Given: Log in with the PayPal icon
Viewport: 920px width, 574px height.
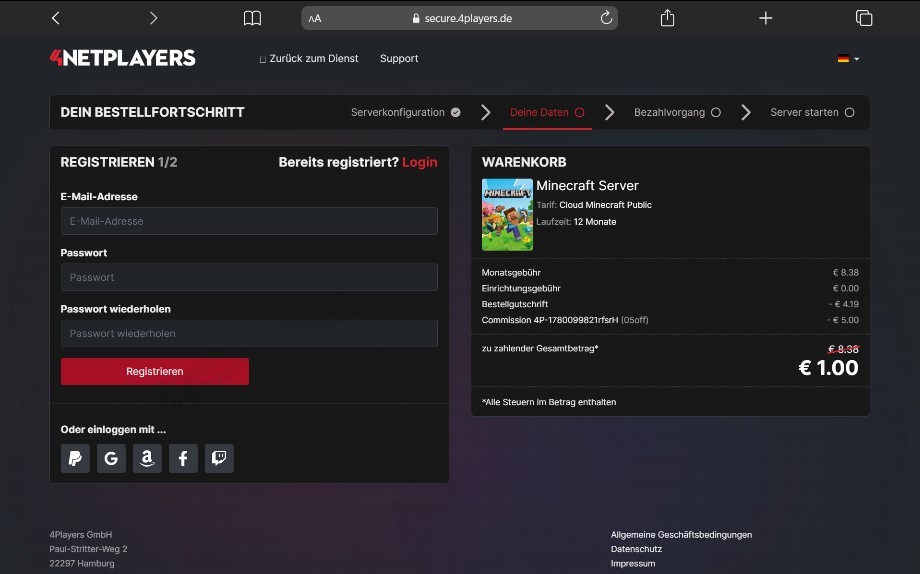Looking at the screenshot, I should coord(75,458).
